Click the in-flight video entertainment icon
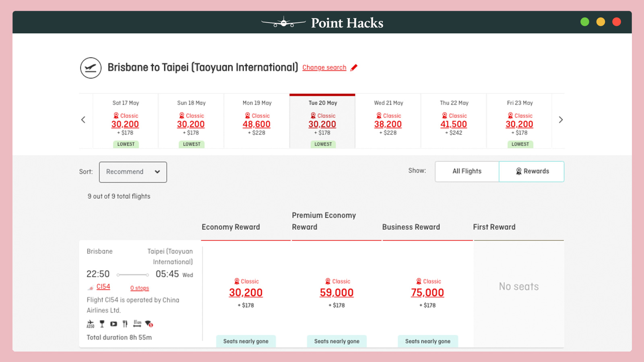This screenshot has height=362, width=644. click(x=114, y=324)
